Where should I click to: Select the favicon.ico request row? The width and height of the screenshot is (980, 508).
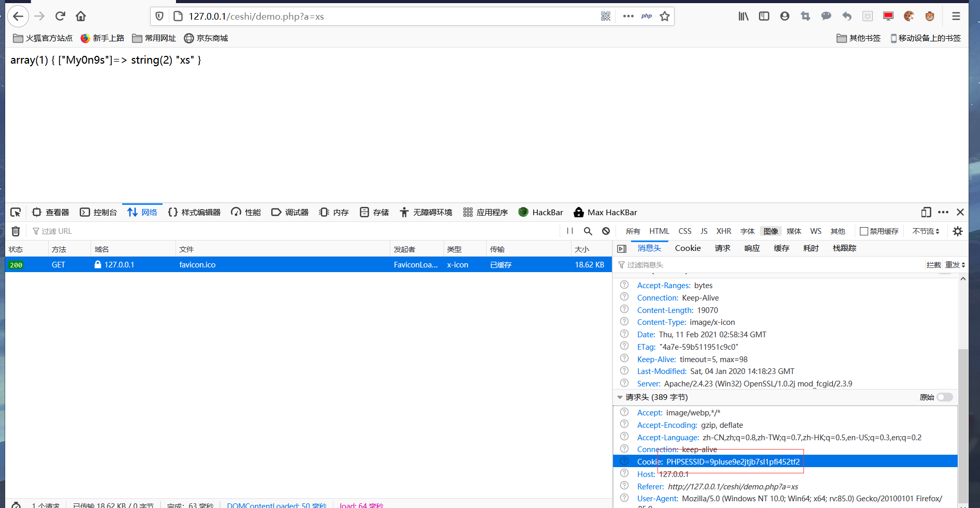pyautogui.click(x=309, y=265)
